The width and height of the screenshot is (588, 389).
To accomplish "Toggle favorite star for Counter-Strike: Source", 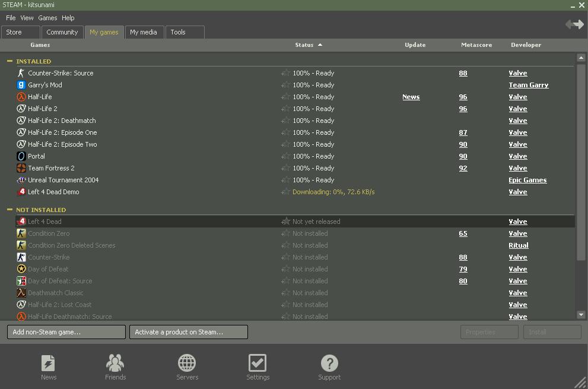I will click(286, 73).
